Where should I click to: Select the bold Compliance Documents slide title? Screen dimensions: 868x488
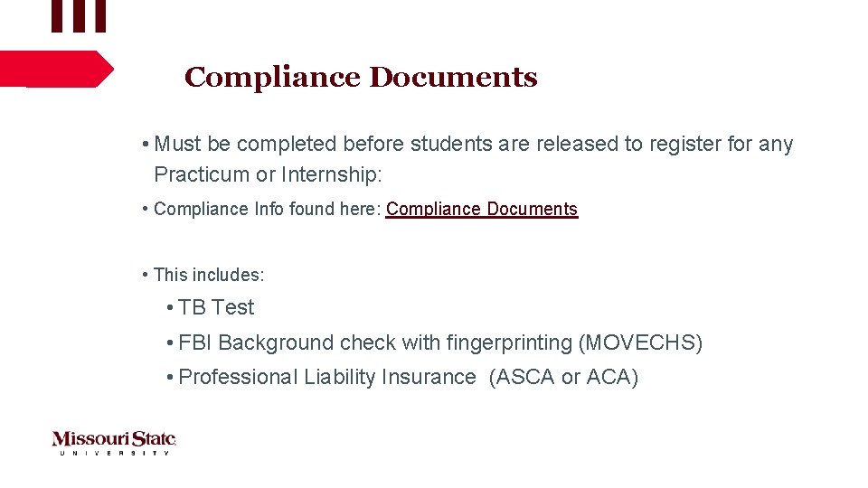tap(360, 78)
